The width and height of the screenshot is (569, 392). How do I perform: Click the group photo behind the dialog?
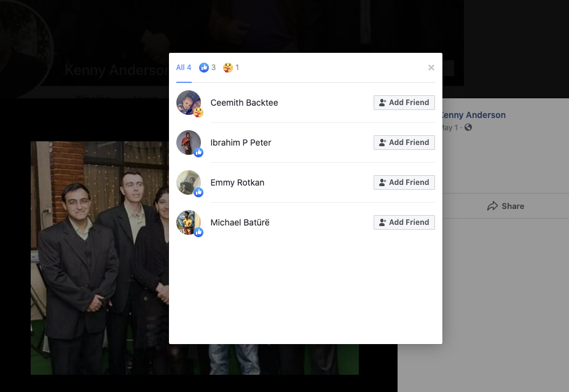(x=100, y=257)
